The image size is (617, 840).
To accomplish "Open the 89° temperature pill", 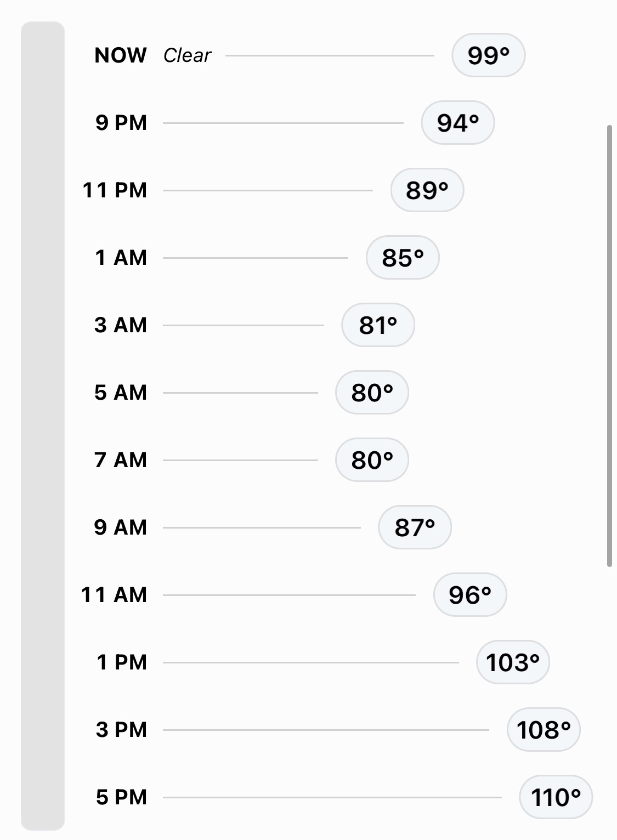I will [427, 190].
